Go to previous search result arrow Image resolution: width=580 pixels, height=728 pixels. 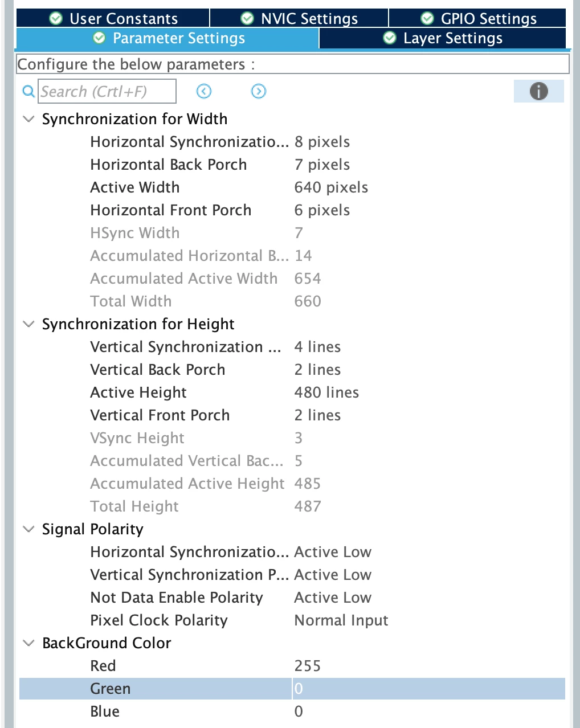click(x=204, y=91)
